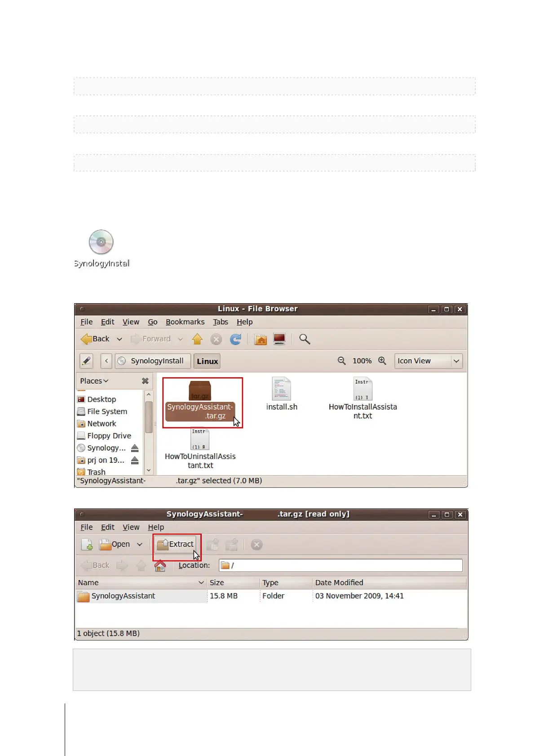Screen dimensions: 535x756
Task: Select the Linux path button
Action: click(x=207, y=361)
